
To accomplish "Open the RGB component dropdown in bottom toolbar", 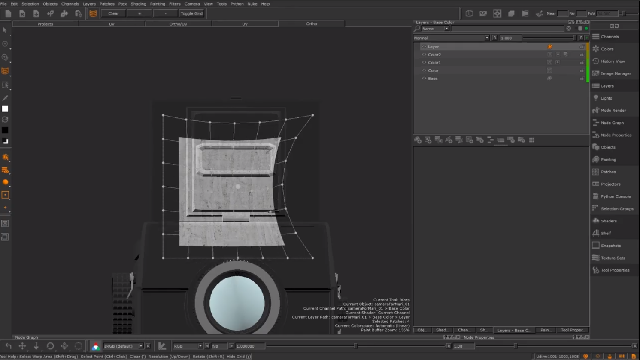I will click(x=187, y=346).
